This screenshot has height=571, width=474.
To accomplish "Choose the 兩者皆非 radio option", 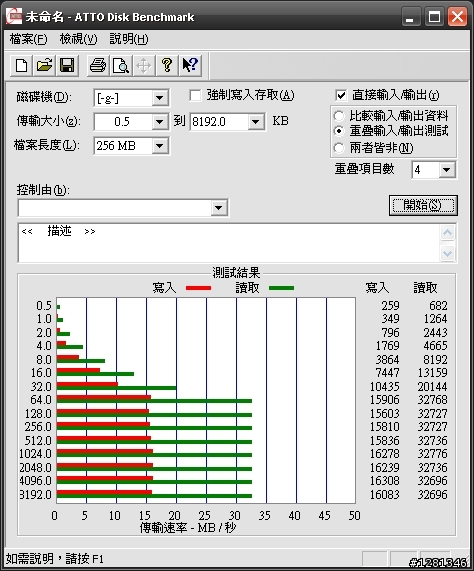I will tap(339, 148).
